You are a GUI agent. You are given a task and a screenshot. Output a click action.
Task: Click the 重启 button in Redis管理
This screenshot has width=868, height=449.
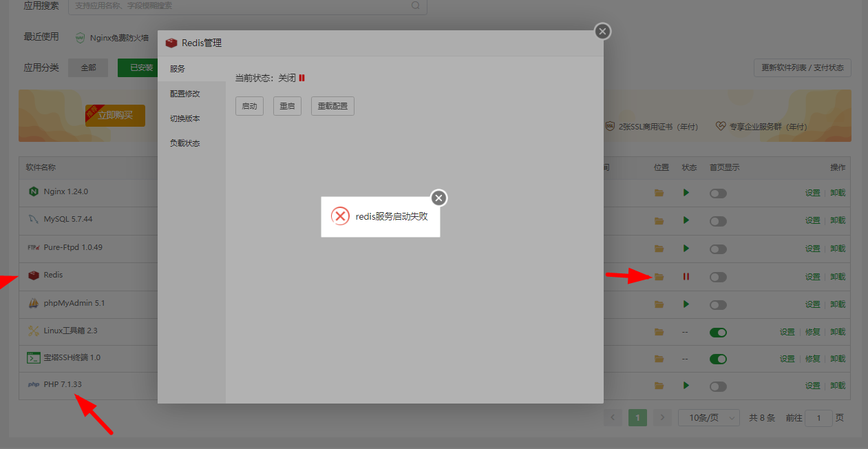click(x=287, y=106)
